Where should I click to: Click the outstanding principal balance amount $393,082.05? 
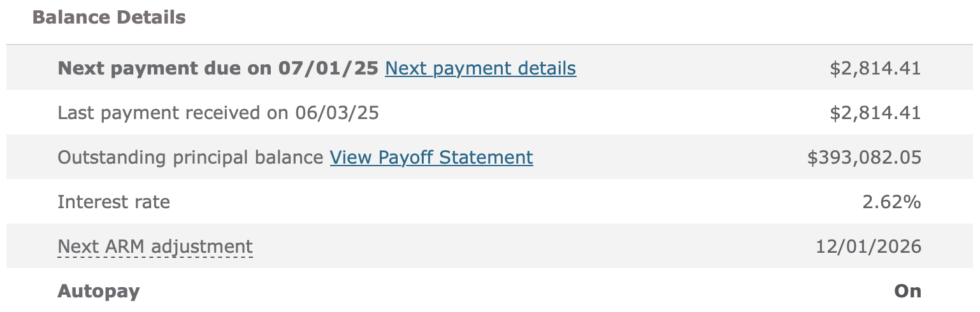click(864, 157)
